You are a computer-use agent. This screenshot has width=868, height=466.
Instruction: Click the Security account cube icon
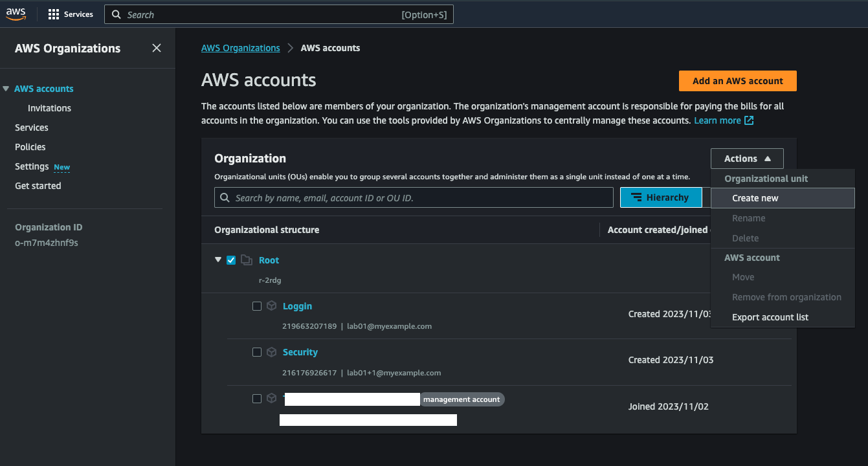click(x=272, y=352)
